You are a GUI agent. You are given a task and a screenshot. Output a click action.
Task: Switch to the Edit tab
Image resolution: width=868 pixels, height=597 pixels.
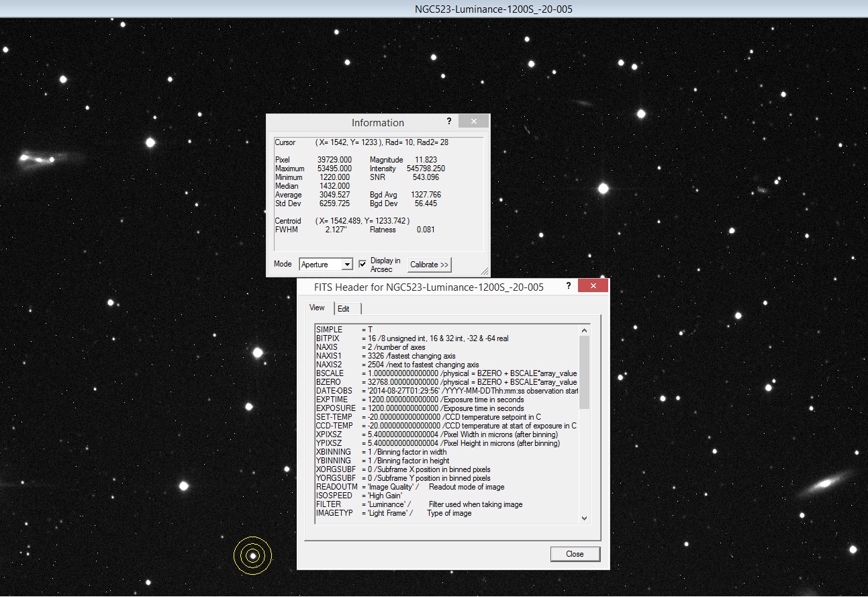pos(345,308)
